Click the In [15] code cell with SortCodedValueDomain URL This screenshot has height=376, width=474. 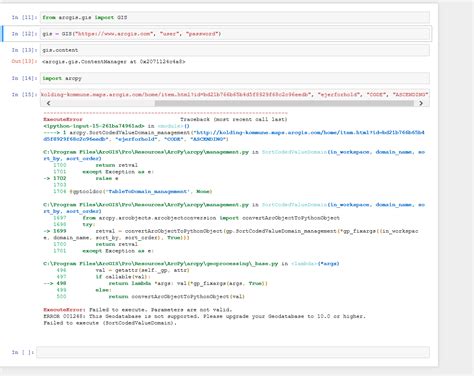pos(235,95)
